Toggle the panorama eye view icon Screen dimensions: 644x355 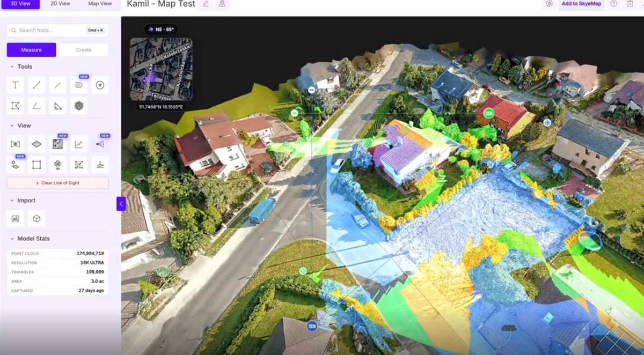16,144
